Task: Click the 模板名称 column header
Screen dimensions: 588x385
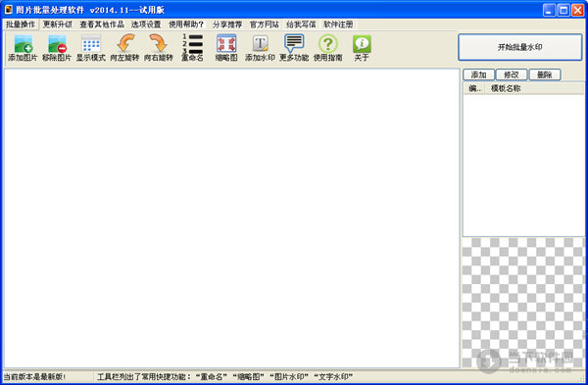Action: point(534,88)
